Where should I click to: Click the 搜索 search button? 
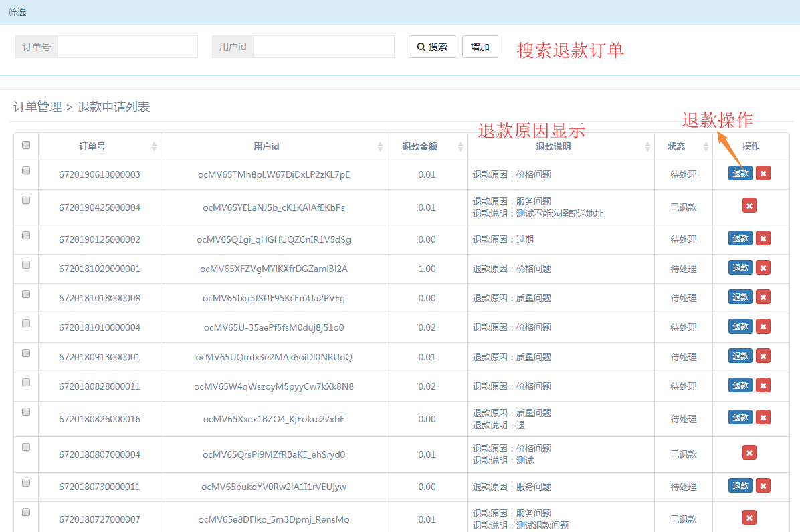point(432,47)
